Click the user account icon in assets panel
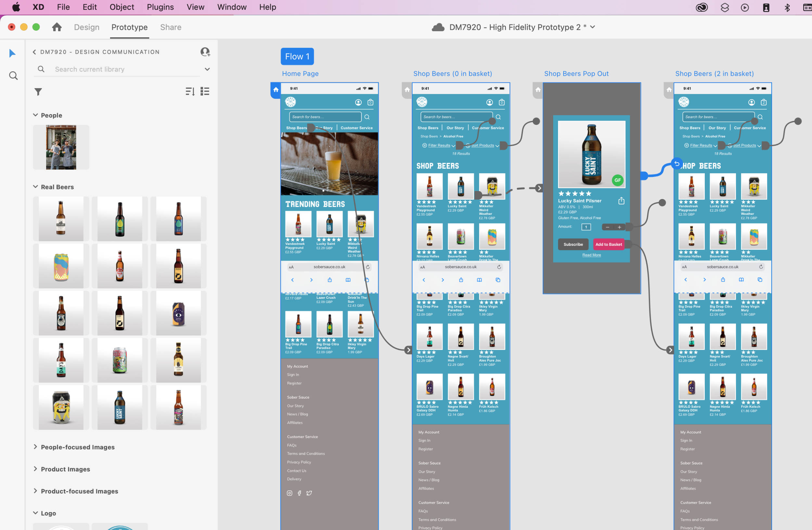The image size is (812, 530). [205, 52]
